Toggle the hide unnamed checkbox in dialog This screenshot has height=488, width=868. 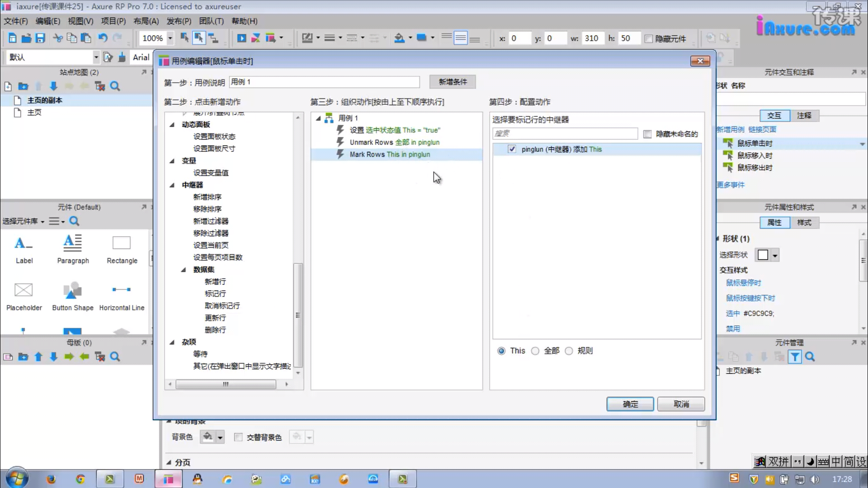pyautogui.click(x=647, y=134)
